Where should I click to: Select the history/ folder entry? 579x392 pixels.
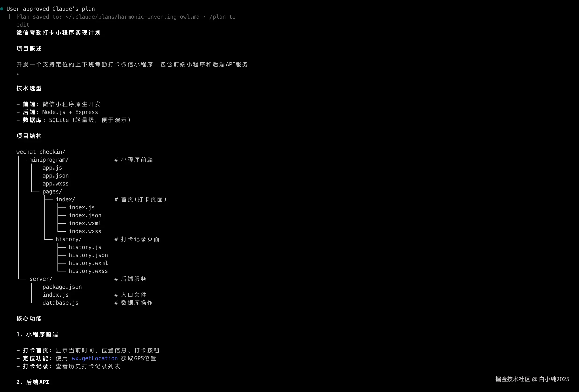coord(68,239)
